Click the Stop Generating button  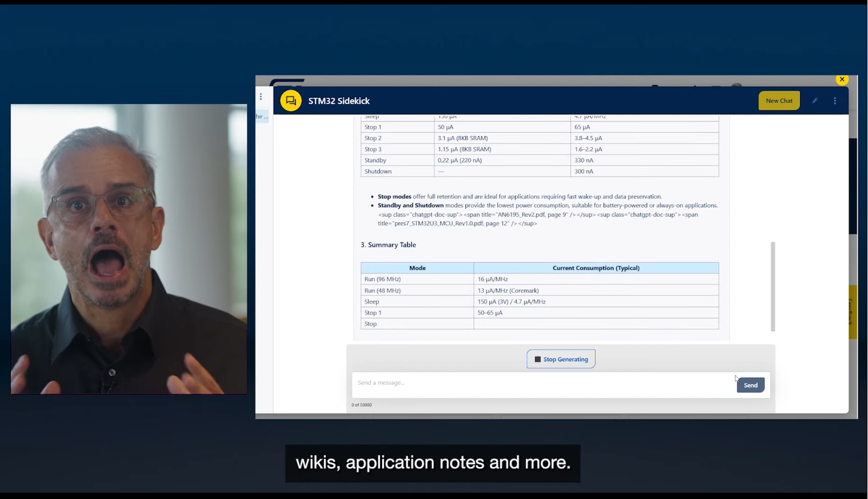pos(561,359)
